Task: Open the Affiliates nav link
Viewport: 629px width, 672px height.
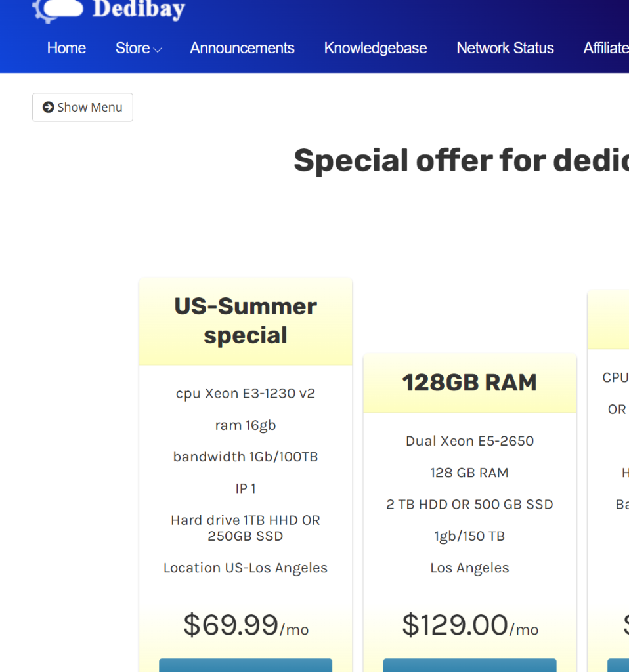Action: tap(606, 48)
